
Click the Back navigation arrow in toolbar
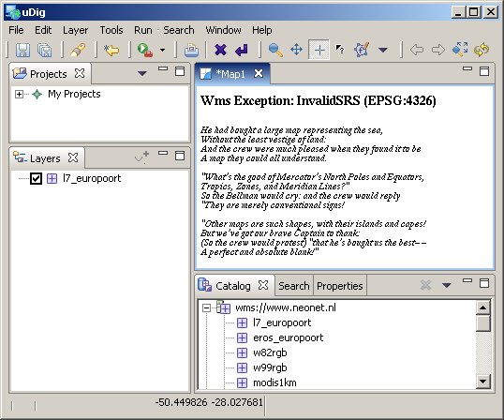tap(417, 50)
